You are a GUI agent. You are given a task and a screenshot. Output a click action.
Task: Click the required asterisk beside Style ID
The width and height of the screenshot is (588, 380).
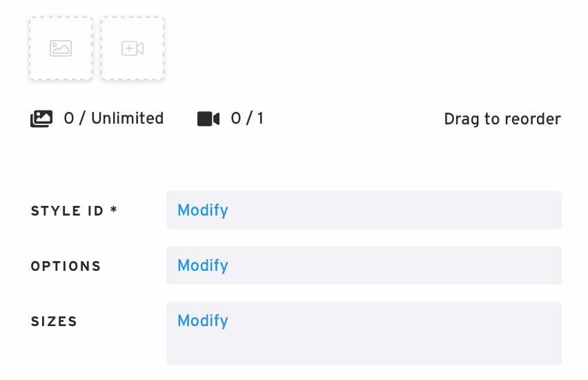point(114,209)
